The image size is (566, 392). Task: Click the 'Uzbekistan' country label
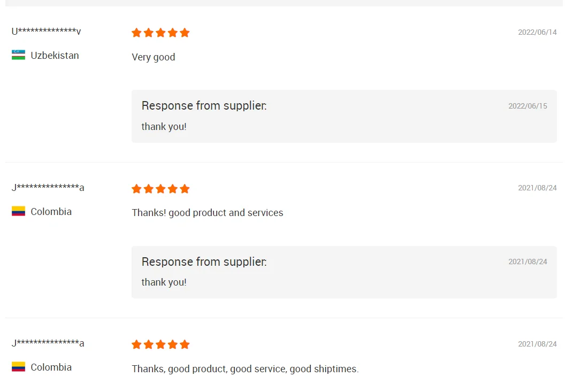55,56
